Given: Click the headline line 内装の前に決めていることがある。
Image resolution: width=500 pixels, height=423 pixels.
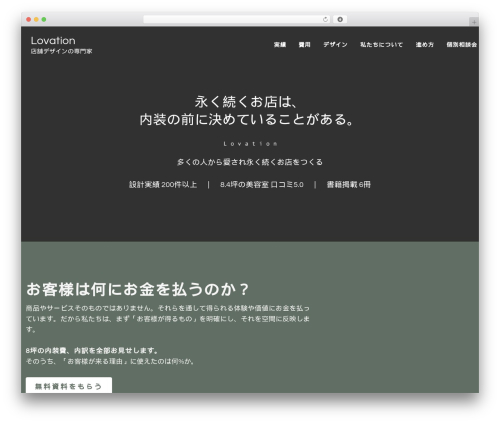Looking at the screenshot, I should coord(246,119).
